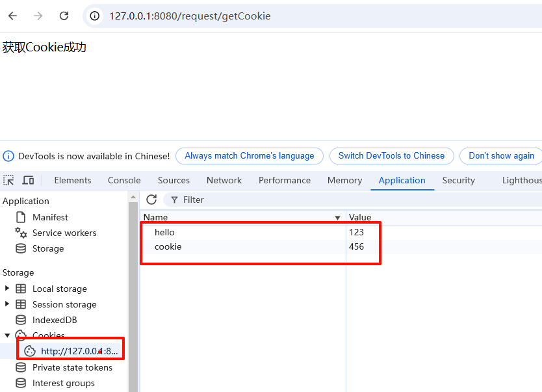The image size is (542, 392).
Task: Open IndexedDB storage item
Action: tap(55, 320)
